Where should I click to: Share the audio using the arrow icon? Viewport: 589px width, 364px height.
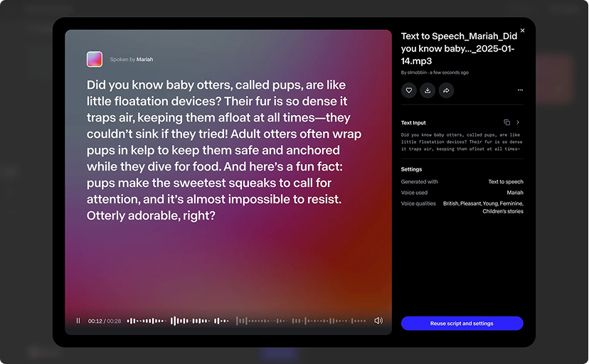(x=446, y=90)
